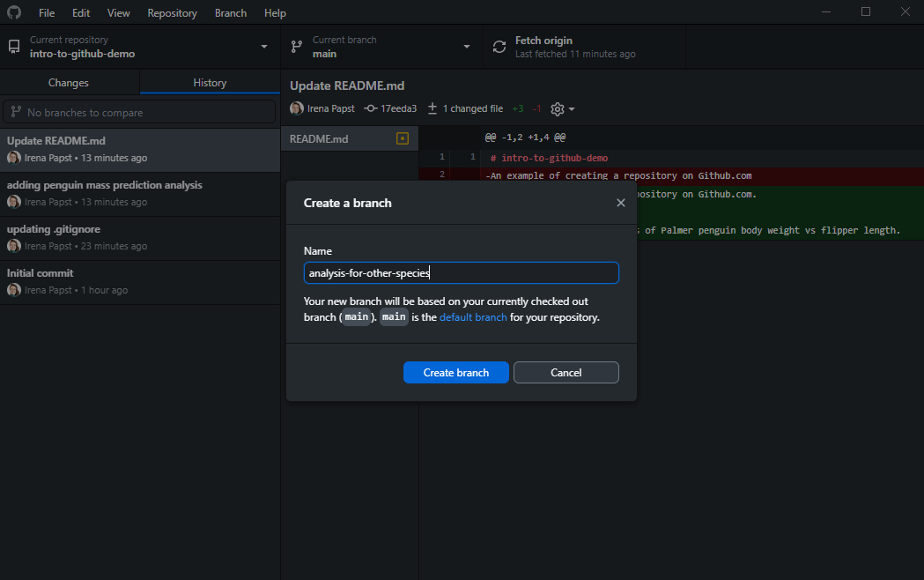The height and width of the screenshot is (580, 924).
Task: Click the current branch git icon
Action: [x=297, y=47]
